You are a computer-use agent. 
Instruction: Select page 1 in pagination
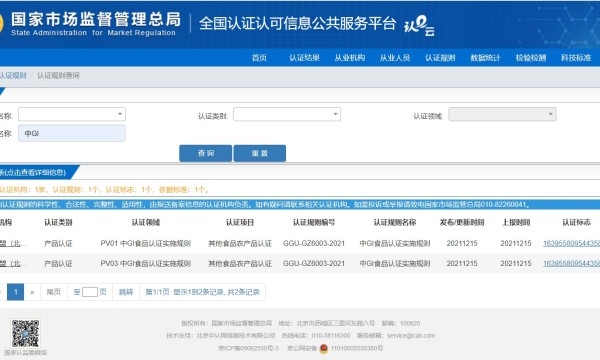(16, 292)
